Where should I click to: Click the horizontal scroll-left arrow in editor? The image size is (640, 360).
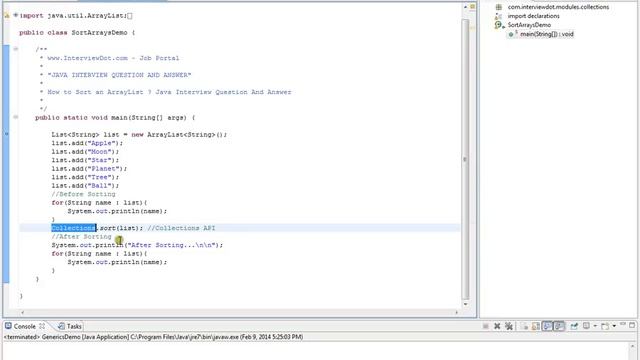click(x=22, y=313)
